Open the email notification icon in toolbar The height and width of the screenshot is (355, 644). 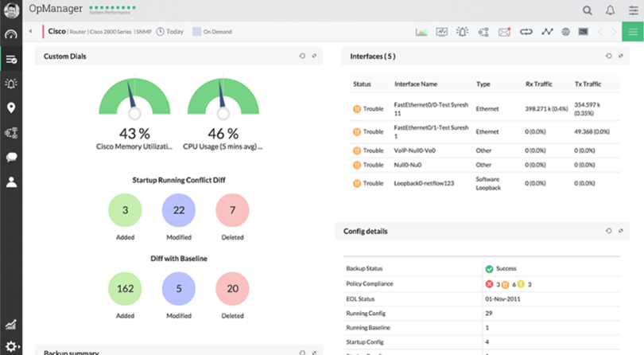(x=504, y=32)
